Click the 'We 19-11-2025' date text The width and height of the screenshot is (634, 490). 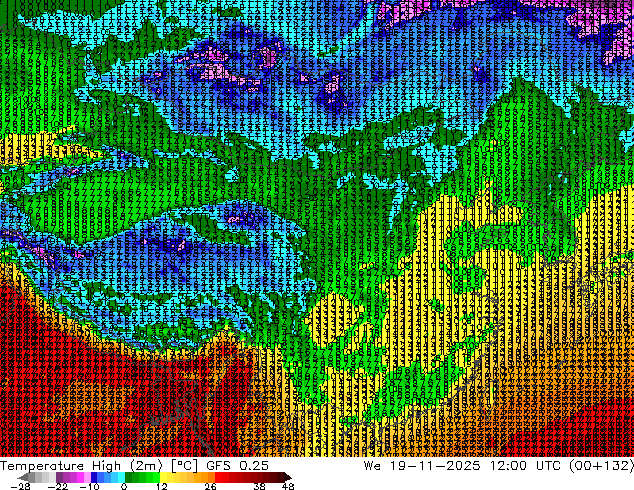[x=422, y=466]
